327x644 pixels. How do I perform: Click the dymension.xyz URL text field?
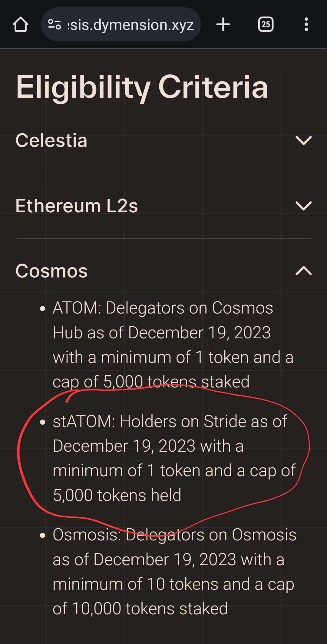pyautogui.click(x=131, y=25)
